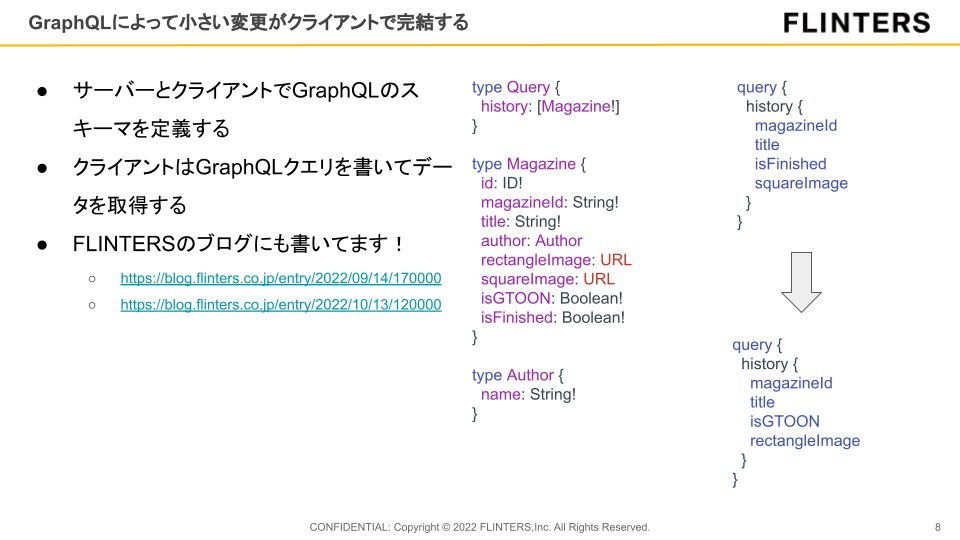Click the CONFIDENTIAL copyright footer text
960x540 pixels.
pyautogui.click(x=479, y=527)
